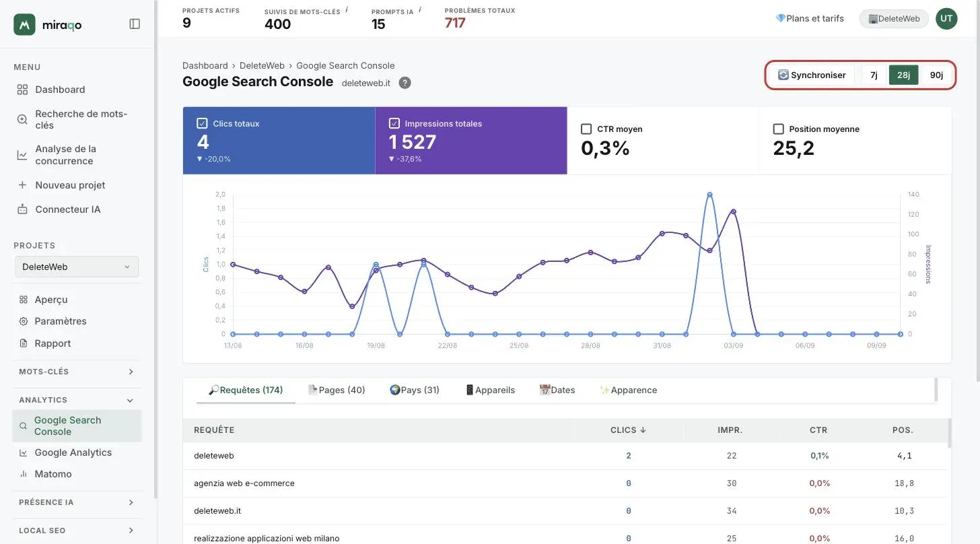Image resolution: width=980 pixels, height=544 pixels.
Task: Click the plus icon for Nouveau projet
Action: click(x=22, y=185)
